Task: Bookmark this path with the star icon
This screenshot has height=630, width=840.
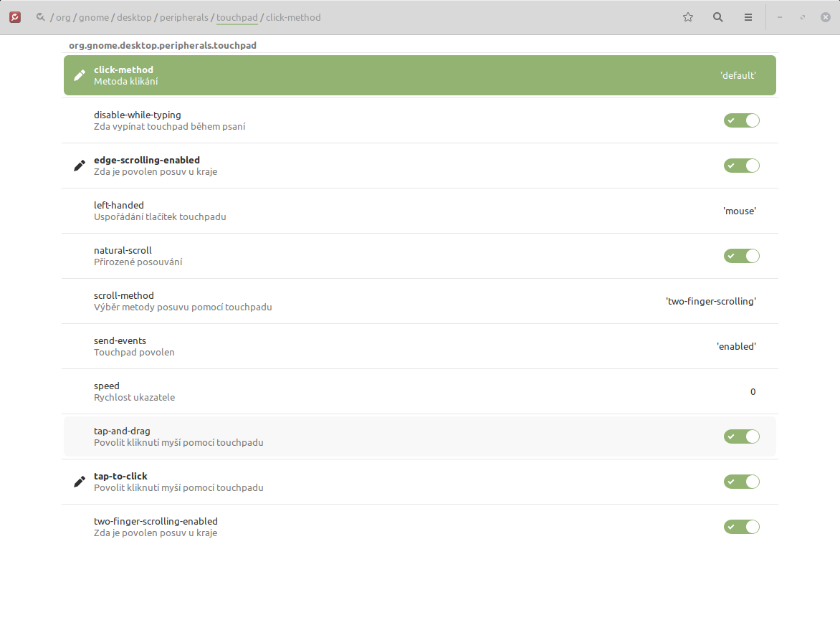Action: coord(688,17)
